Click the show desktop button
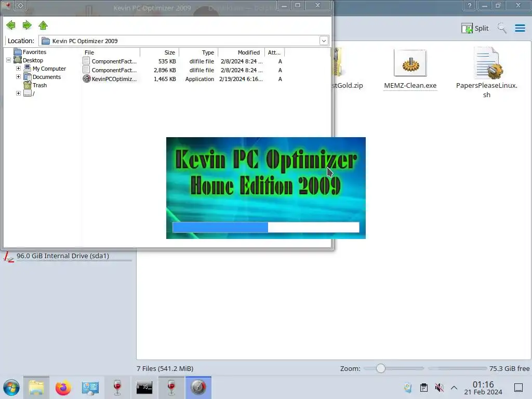This screenshot has height=399, width=532. 518,388
